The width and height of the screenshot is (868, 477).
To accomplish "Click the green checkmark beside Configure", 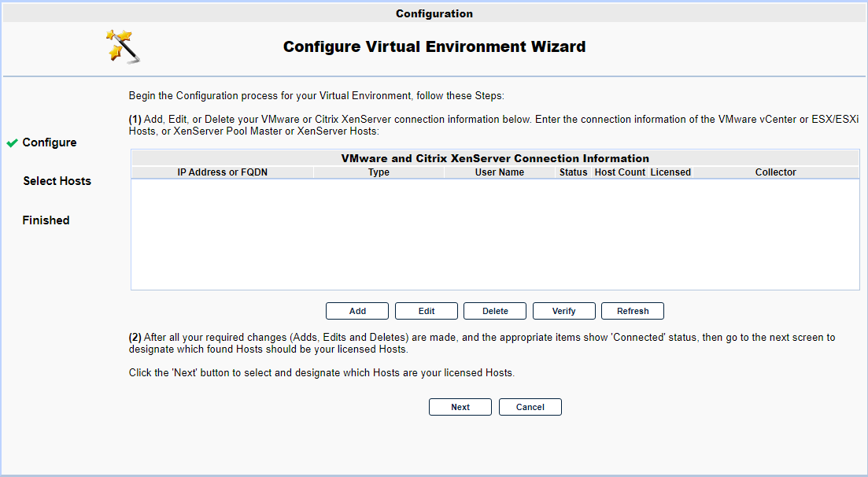I will pyautogui.click(x=12, y=143).
